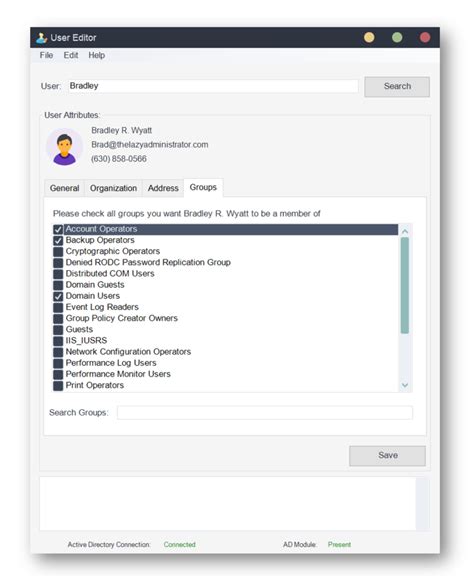Check the Print Operators checkbox
Image resolution: width=474 pixels, height=578 pixels.
58,386
